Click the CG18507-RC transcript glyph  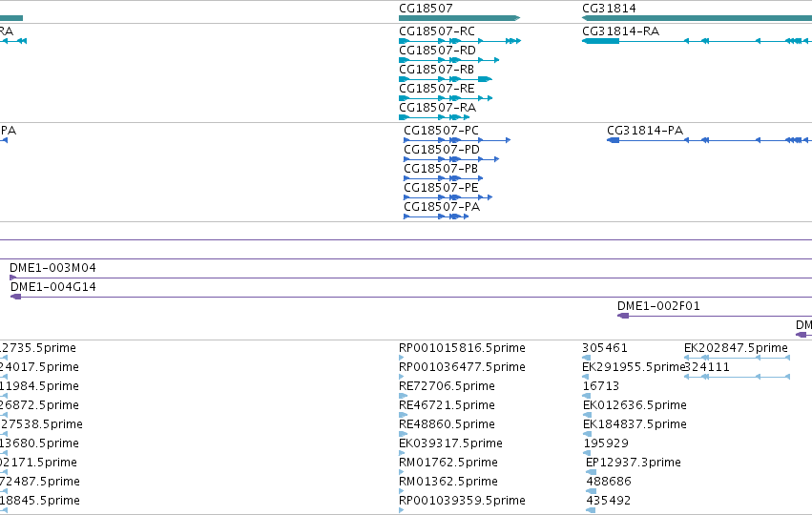pos(460,41)
